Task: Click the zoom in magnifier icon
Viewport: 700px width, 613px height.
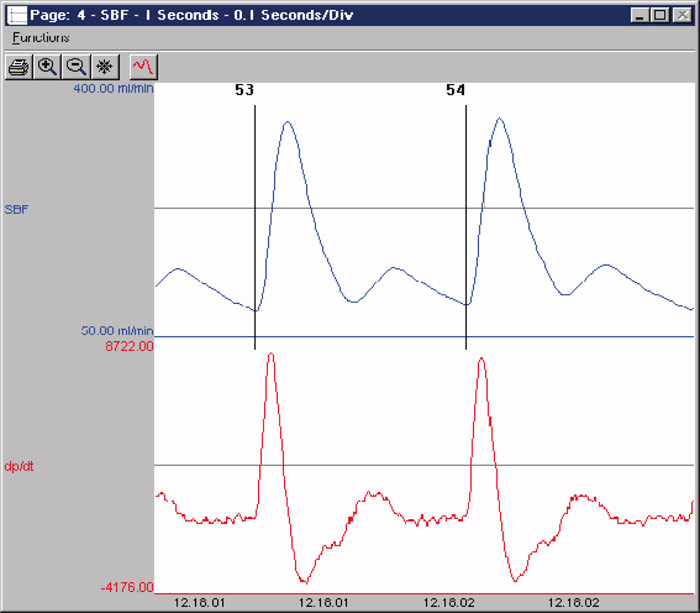Action: coord(46,67)
